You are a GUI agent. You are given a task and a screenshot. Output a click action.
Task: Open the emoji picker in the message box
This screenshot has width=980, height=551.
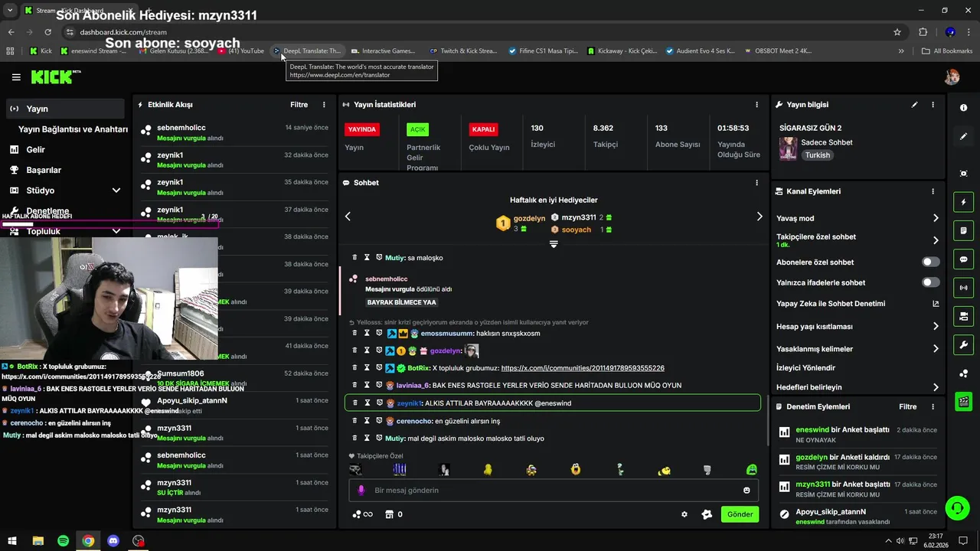tap(746, 491)
